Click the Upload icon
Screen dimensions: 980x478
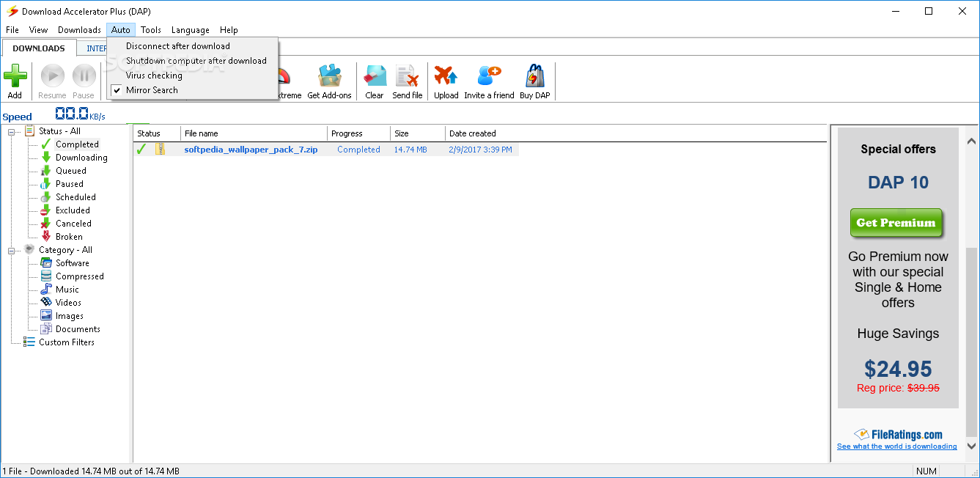[x=446, y=76]
